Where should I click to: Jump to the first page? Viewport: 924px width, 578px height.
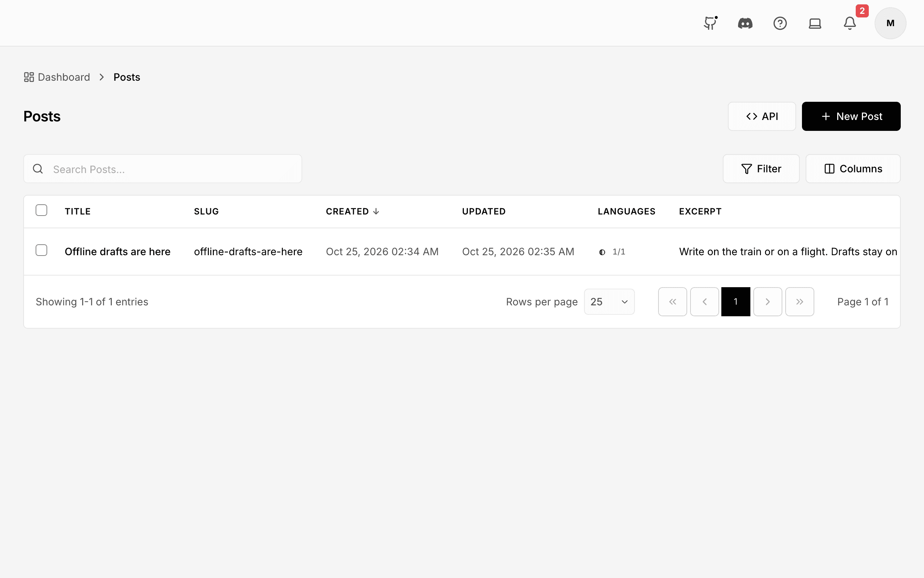(672, 302)
